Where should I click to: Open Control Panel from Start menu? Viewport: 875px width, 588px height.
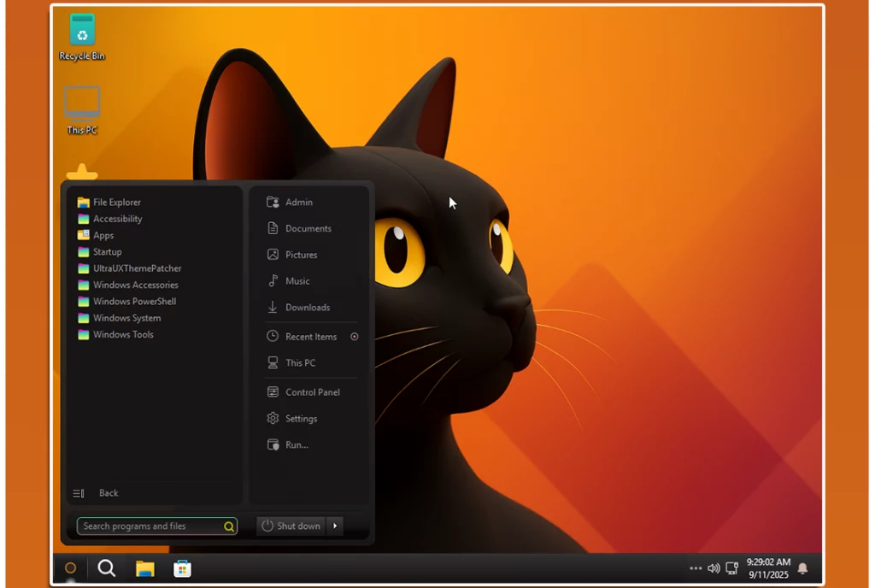pos(312,392)
